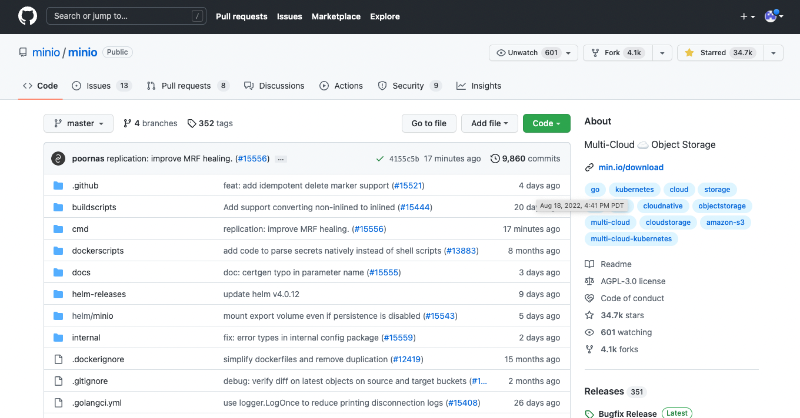Switch to the Security tab
This screenshot has width=800, height=418.
tap(409, 86)
